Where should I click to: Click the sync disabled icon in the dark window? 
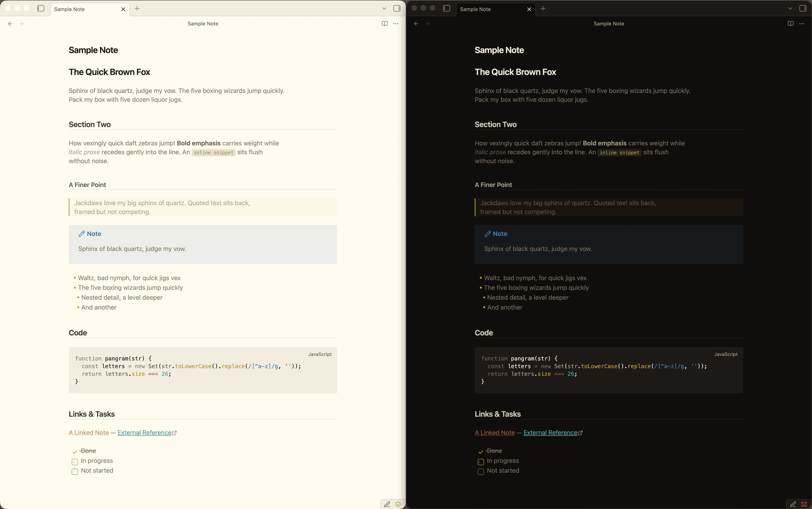pos(804,504)
